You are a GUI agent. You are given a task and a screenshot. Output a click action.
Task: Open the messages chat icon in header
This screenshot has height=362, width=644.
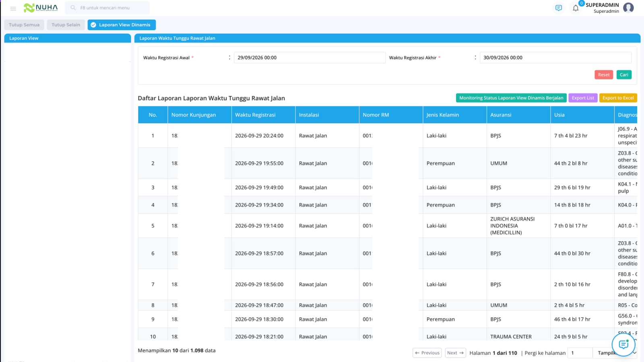pyautogui.click(x=559, y=8)
